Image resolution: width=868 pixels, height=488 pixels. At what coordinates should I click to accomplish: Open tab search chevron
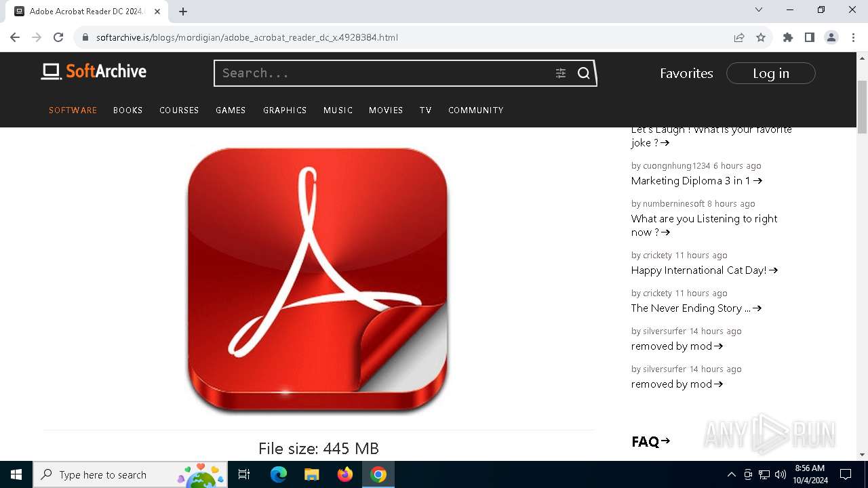(x=759, y=9)
